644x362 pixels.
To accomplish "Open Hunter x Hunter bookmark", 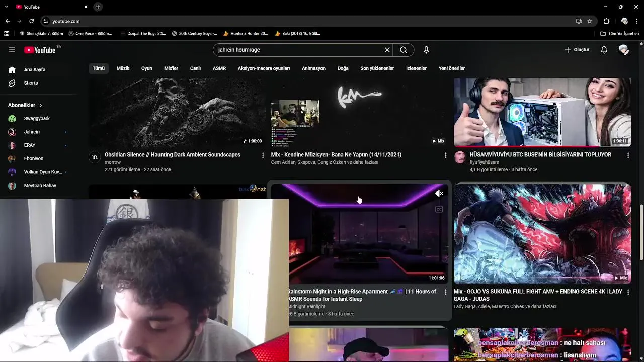I will tap(246, 34).
